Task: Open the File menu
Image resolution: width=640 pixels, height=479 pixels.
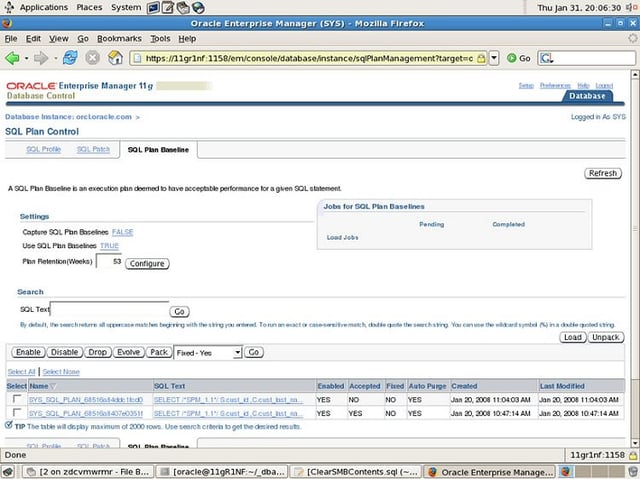Action: [x=11, y=38]
